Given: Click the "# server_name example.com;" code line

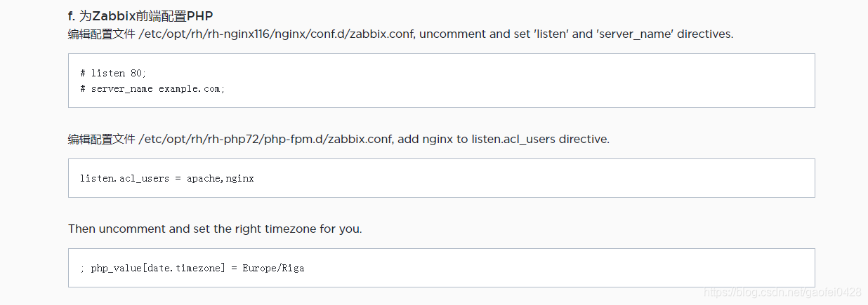Looking at the screenshot, I should click(152, 89).
